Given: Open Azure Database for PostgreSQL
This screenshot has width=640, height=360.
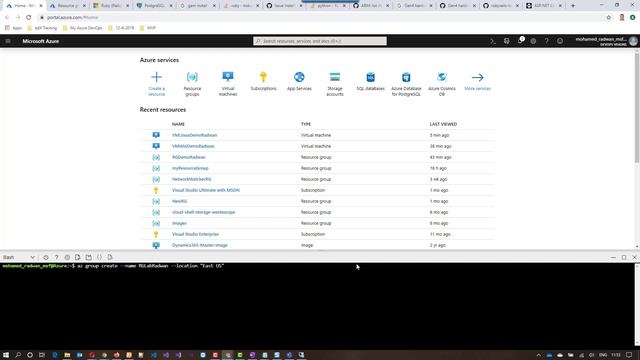Looking at the screenshot, I should point(406,83).
